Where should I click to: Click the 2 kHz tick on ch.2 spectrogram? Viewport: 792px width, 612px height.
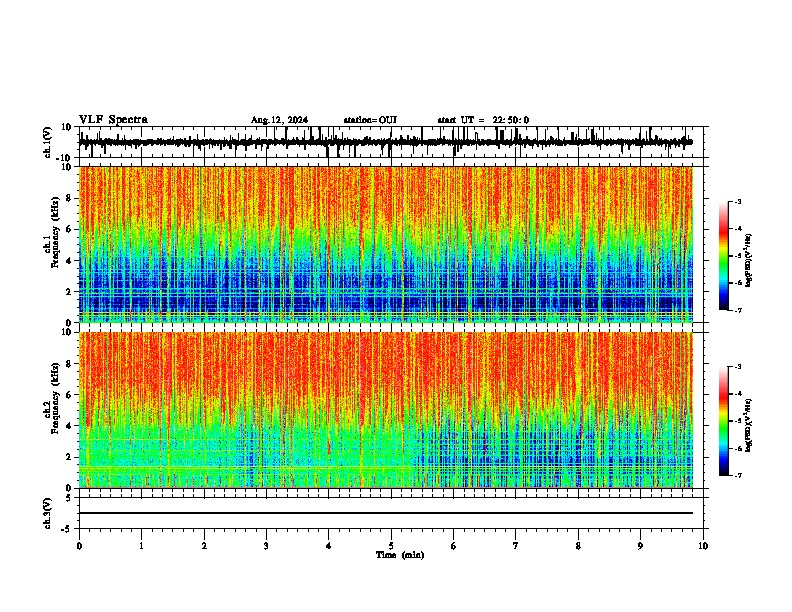click(68, 457)
